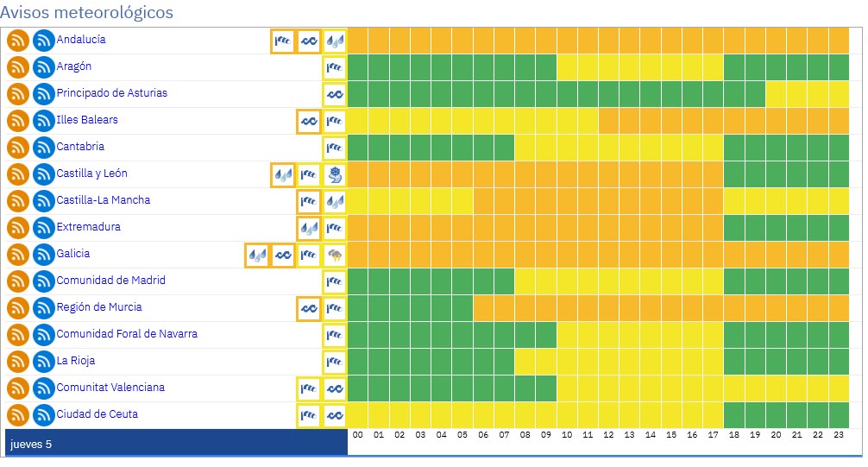
Task: Open the Comunidad de Madrid link
Action: click(x=110, y=281)
